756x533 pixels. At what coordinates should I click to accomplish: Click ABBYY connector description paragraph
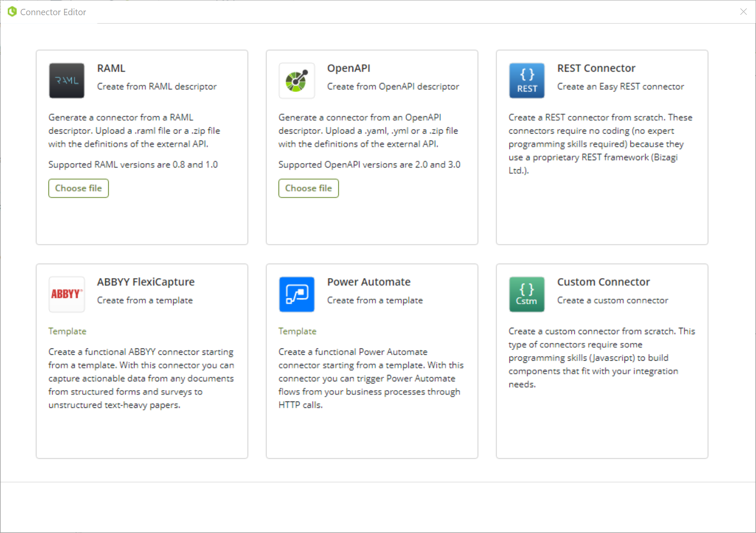(x=141, y=378)
